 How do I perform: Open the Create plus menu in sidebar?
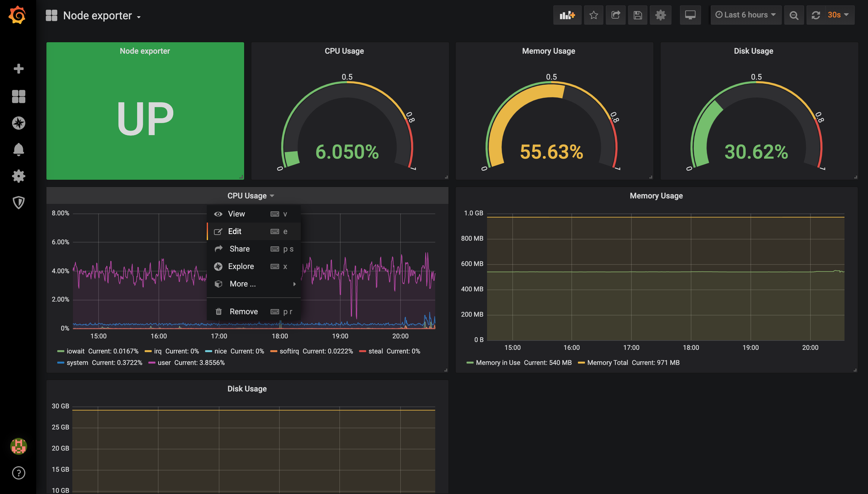coord(18,68)
